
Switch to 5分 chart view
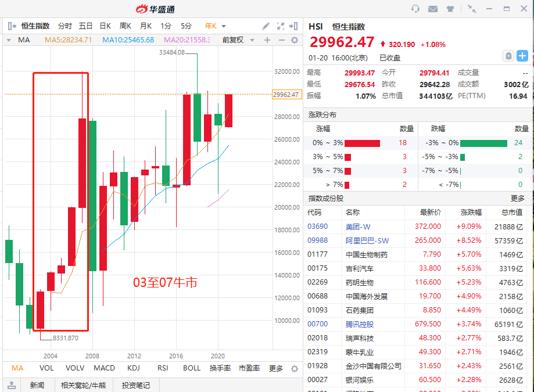click(x=187, y=26)
